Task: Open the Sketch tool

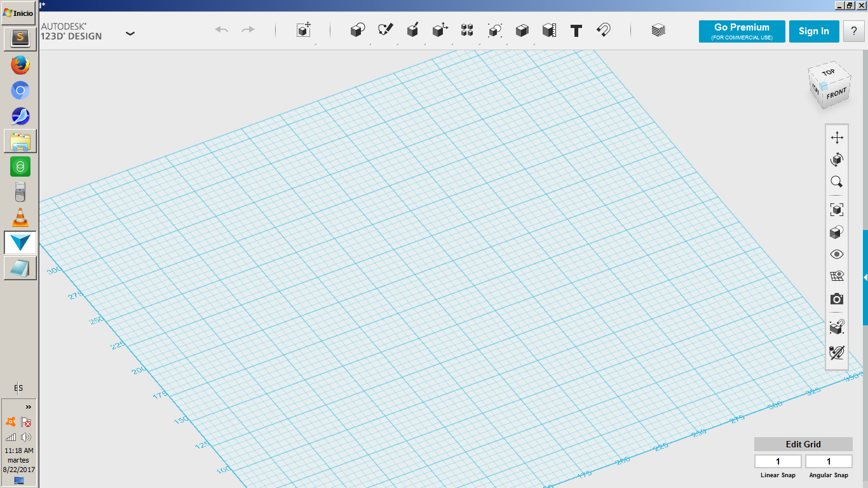Action: [x=385, y=30]
